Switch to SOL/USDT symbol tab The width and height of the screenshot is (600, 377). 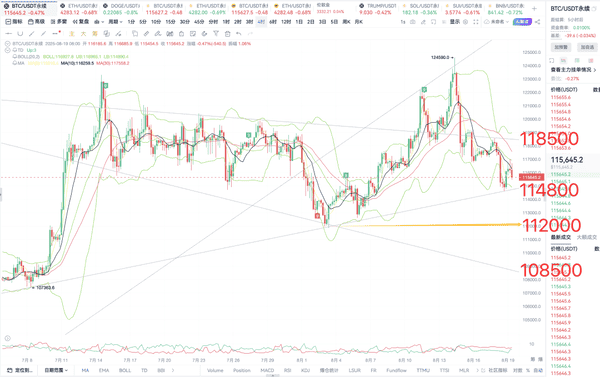421,9
